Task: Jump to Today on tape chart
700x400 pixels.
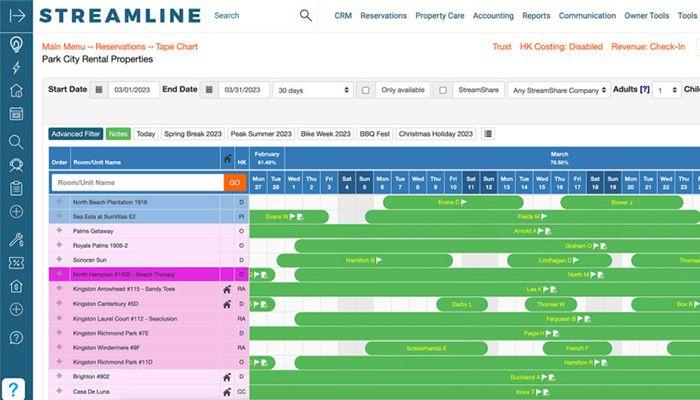Action: coord(146,134)
